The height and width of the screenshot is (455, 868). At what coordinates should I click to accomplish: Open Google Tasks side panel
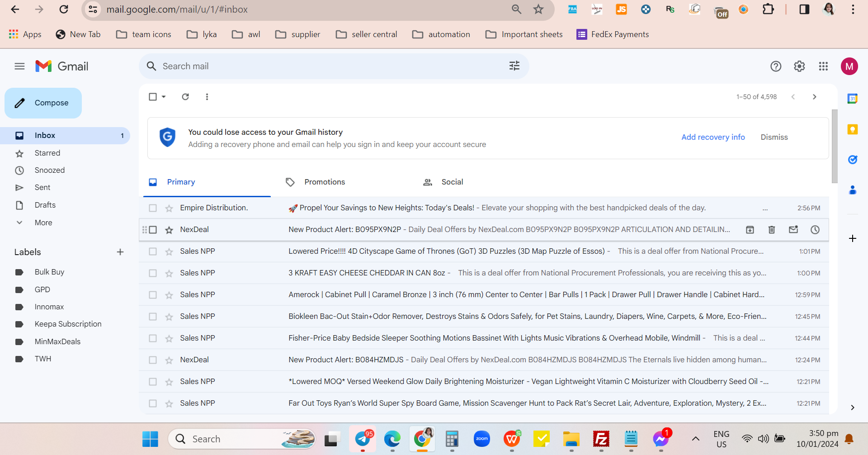pos(853,160)
